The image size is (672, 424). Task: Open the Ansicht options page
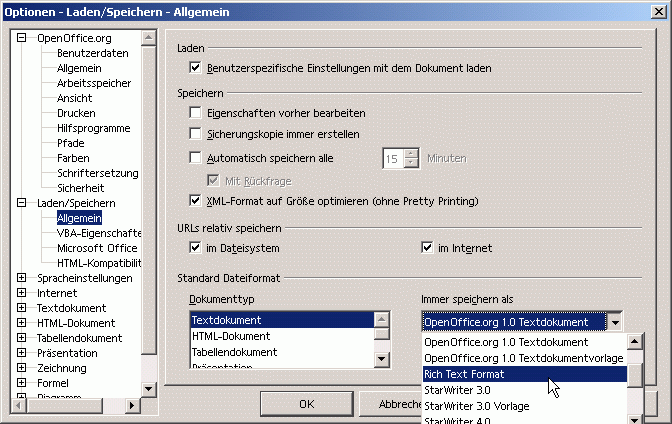75,98
